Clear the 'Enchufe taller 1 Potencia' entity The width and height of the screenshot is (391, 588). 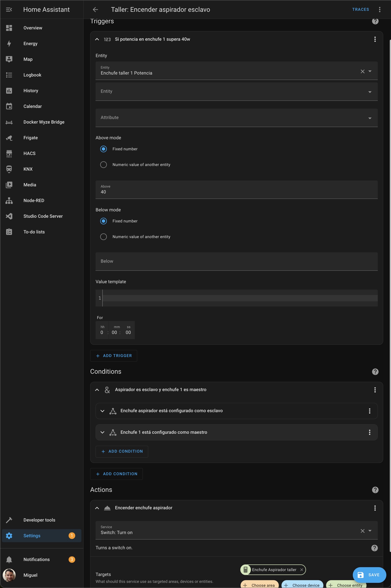click(363, 71)
